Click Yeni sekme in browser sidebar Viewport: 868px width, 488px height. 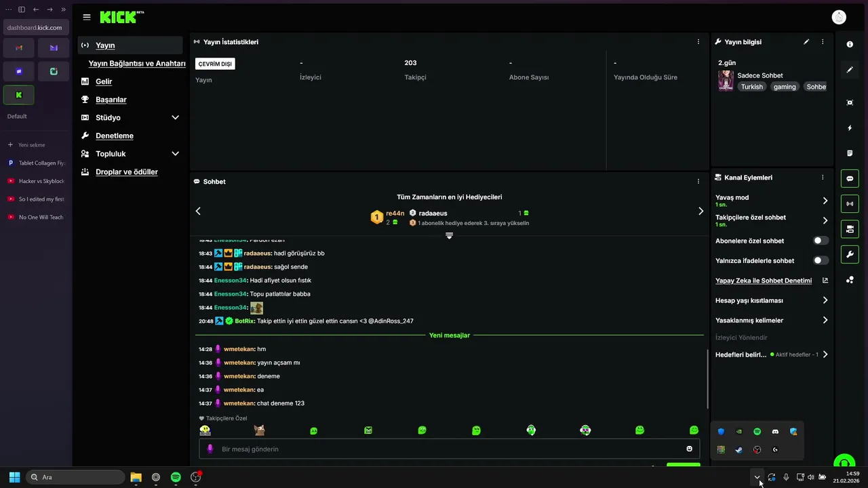31,145
